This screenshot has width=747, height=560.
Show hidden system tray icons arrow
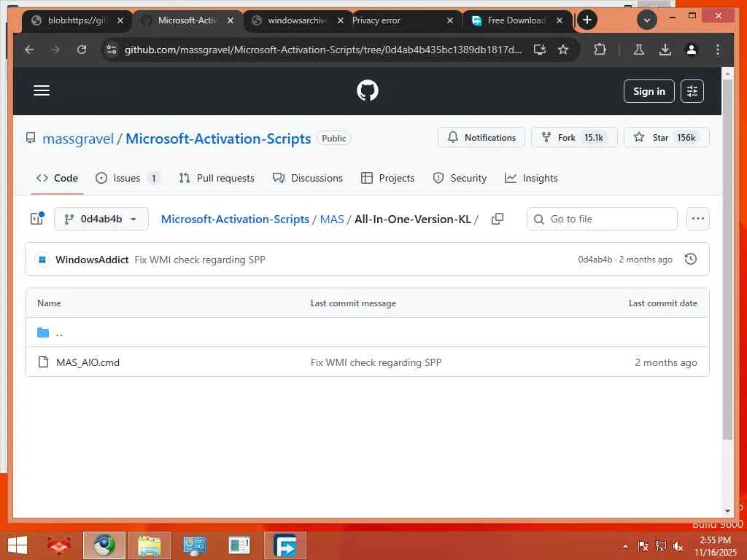point(625,546)
